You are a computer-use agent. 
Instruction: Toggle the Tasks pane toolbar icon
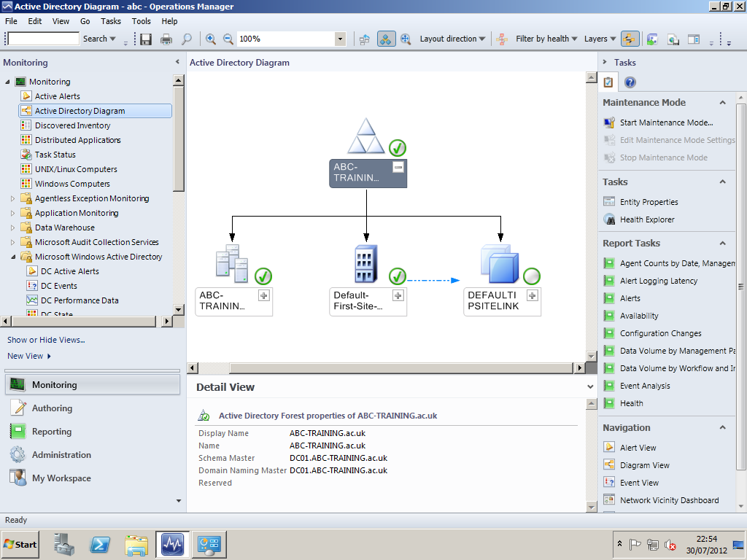pyautogui.click(x=694, y=39)
